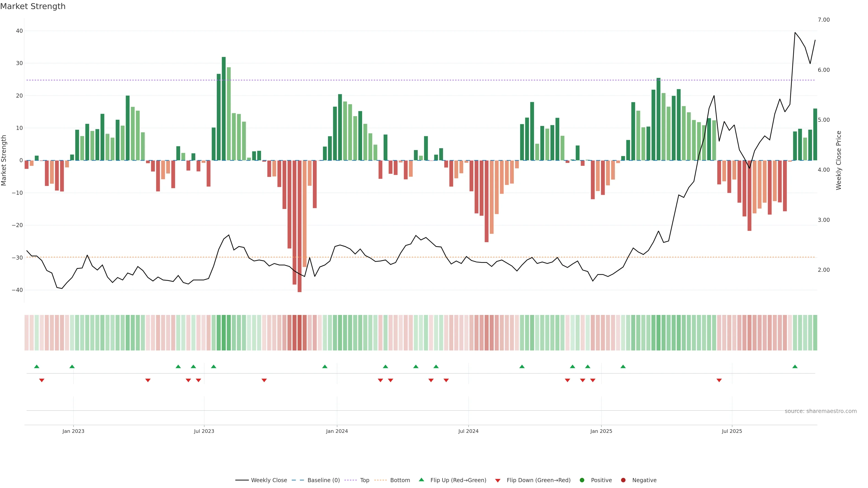The height and width of the screenshot is (488, 868).
Task: Click the Jan 2024 axis label
Action: pyautogui.click(x=337, y=431)
